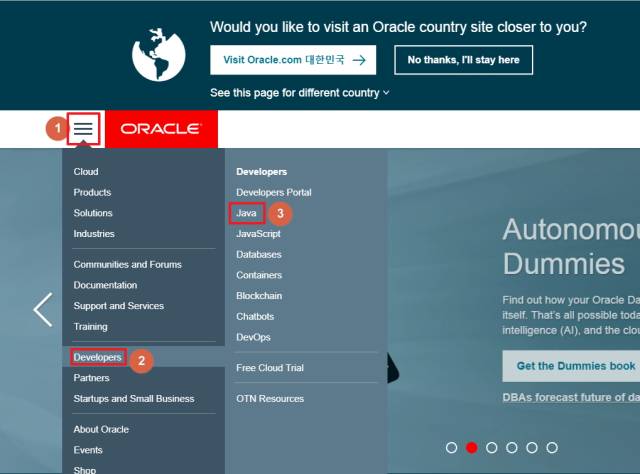This screenshot has width=640, height=474.
Task: Open Cloud menu item
Action: tap(86, 171)
